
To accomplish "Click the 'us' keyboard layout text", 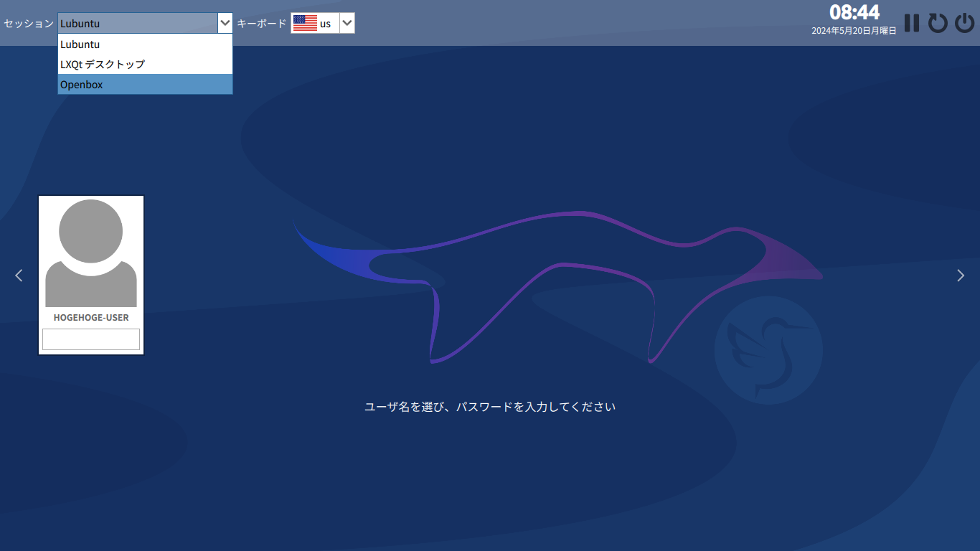I will (x=326, y=24).
